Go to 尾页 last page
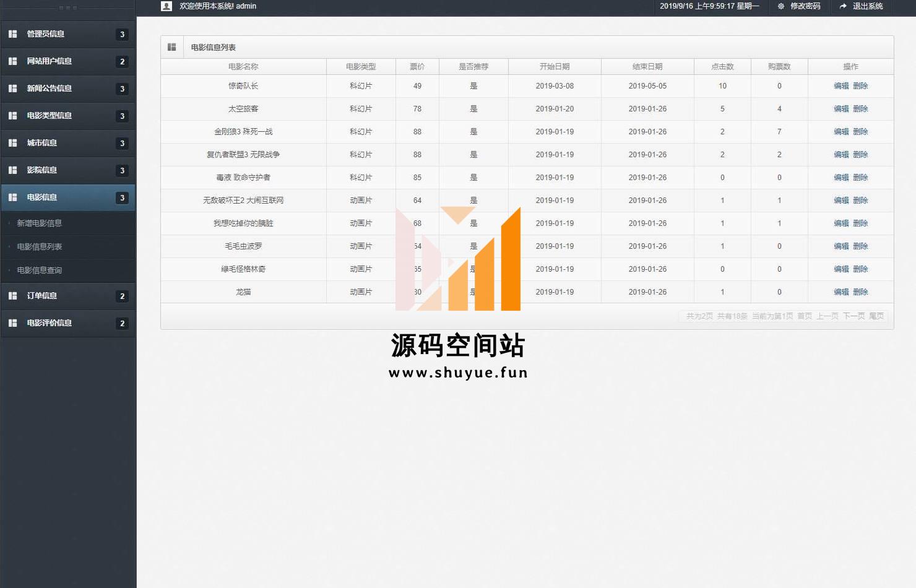The width and height of the screenshot is (916, 588). click(x=876, y=316)
